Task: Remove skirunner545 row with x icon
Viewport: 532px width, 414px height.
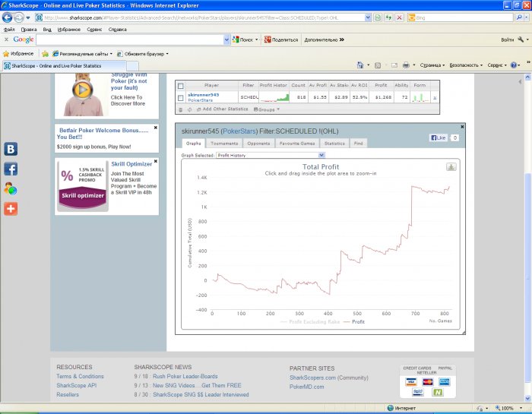Action: (x=435, y=98)
